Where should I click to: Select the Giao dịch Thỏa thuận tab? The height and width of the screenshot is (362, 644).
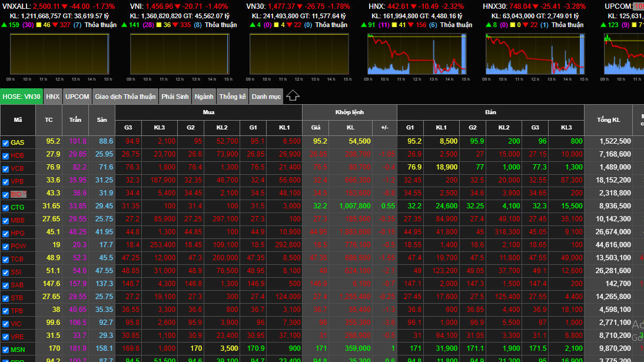point(125,97)
